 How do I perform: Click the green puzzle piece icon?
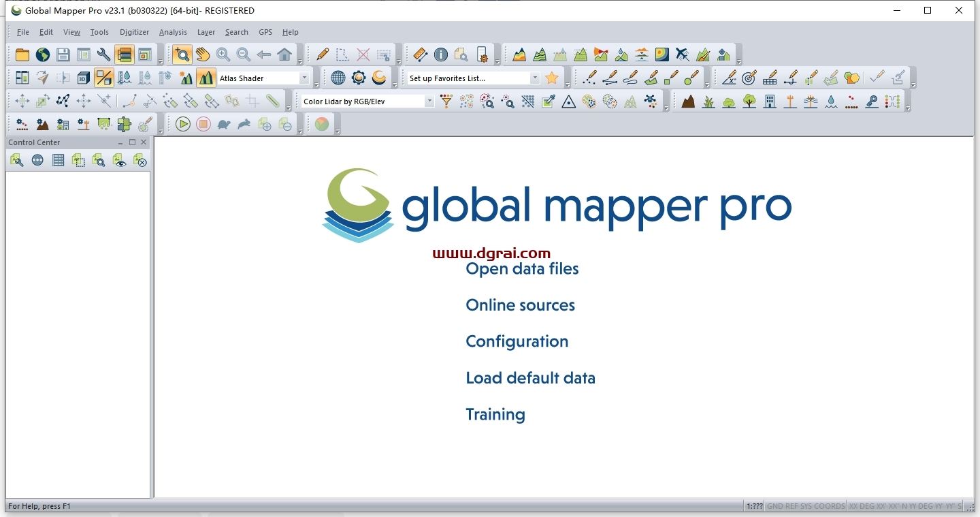coord(125,124)
